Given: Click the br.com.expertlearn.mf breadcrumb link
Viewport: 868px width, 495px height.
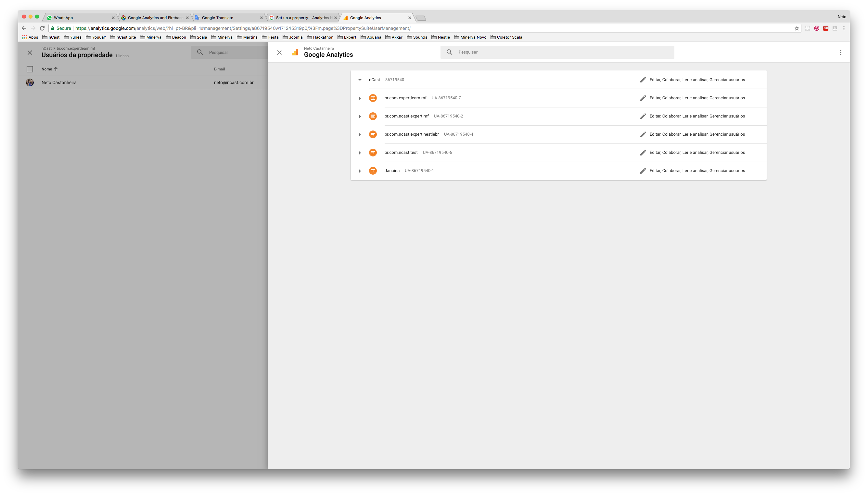Looking at the screenshot, I should point(76,48).
